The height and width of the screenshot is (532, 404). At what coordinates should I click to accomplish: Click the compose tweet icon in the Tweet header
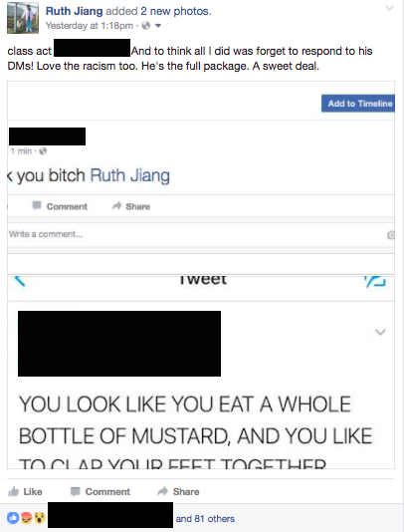click(375, 282)
